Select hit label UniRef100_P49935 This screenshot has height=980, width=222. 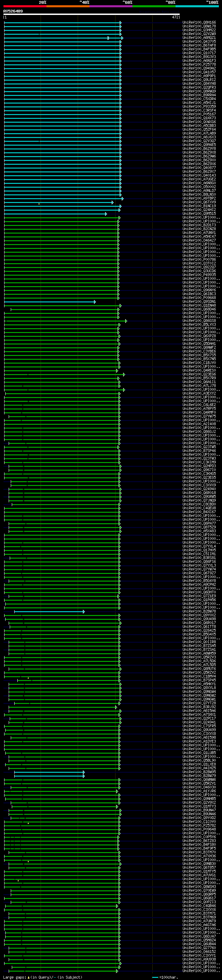199,275
